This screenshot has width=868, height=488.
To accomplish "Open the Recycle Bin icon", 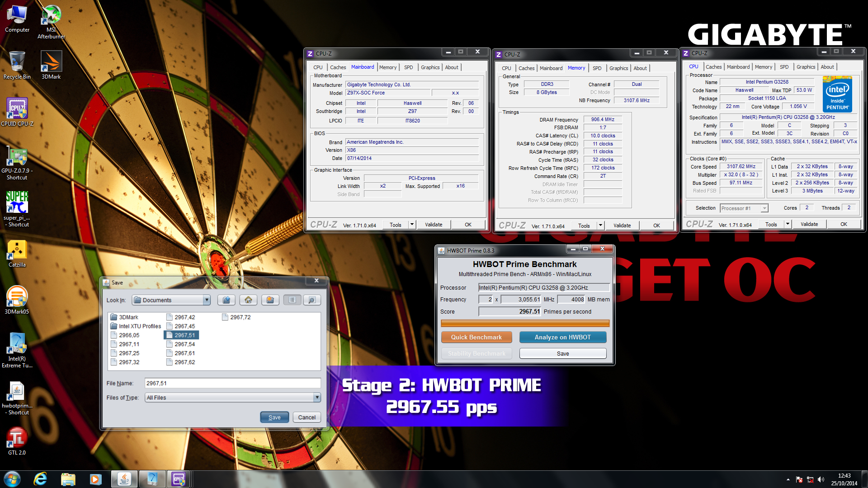I will (x=17, y=65).
